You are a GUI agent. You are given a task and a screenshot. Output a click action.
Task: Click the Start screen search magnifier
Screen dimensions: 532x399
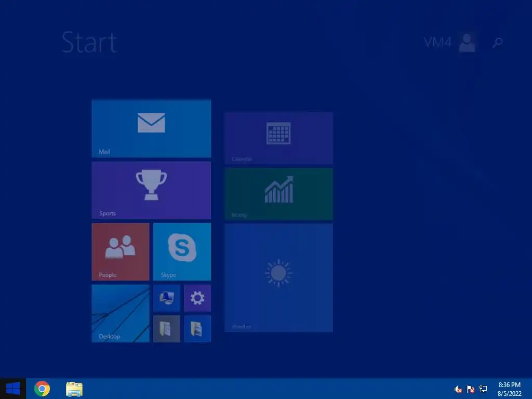(x=497, y=43)
